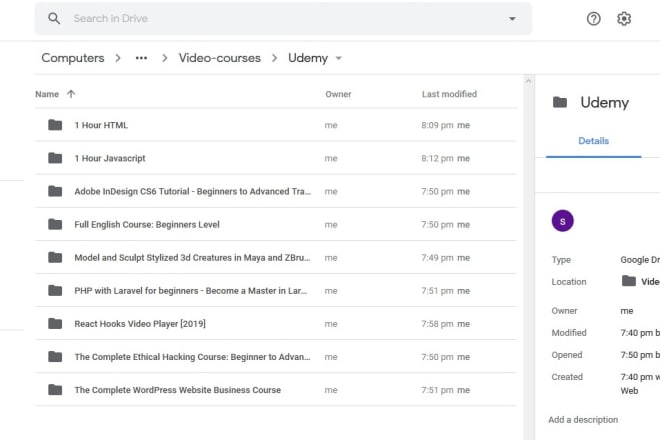
Task: Select The Complete Ethical Hacking Course name
Action: click(x=192, y=357)
